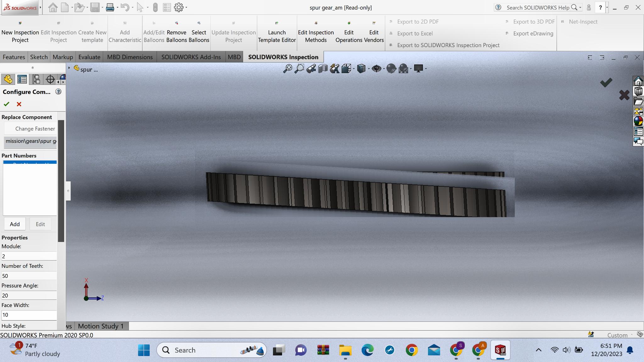Open the Options gear dropdown arrow
644x362 pixels.
pos(186,8)
